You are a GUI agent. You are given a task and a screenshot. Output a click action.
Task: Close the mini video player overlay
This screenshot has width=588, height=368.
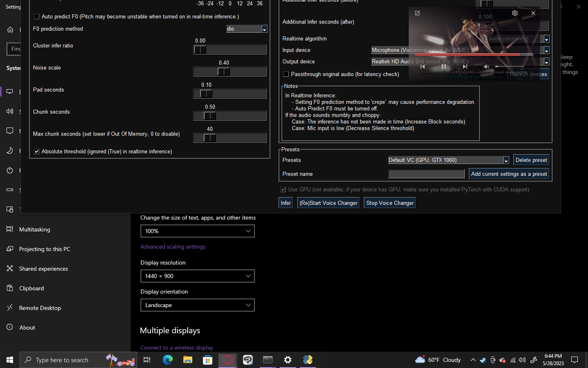[x=533, y=13]
